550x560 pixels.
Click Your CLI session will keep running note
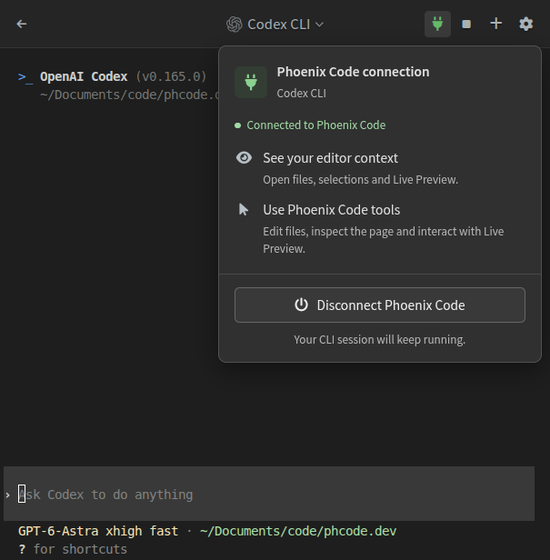click(x=379, y=340)
